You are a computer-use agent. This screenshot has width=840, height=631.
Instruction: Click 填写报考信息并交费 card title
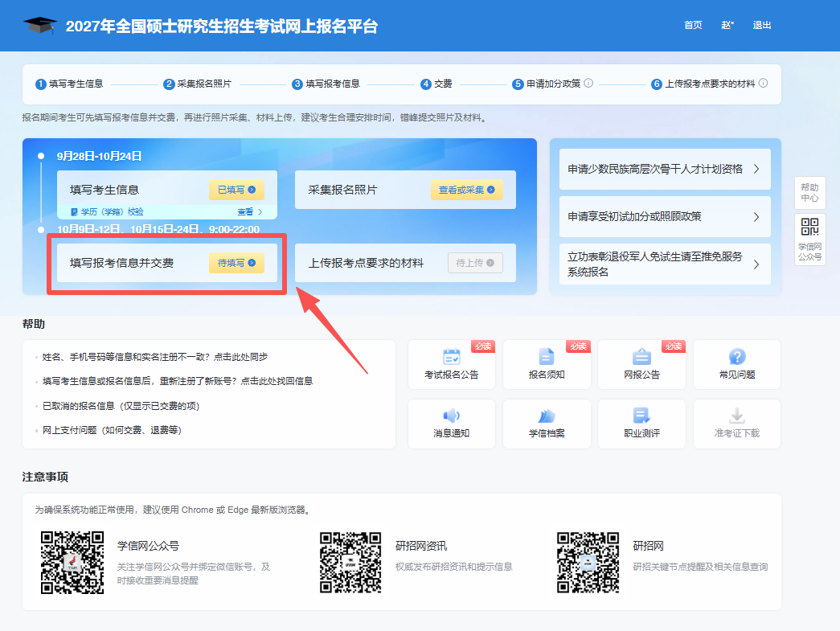(x=121, y=263)
